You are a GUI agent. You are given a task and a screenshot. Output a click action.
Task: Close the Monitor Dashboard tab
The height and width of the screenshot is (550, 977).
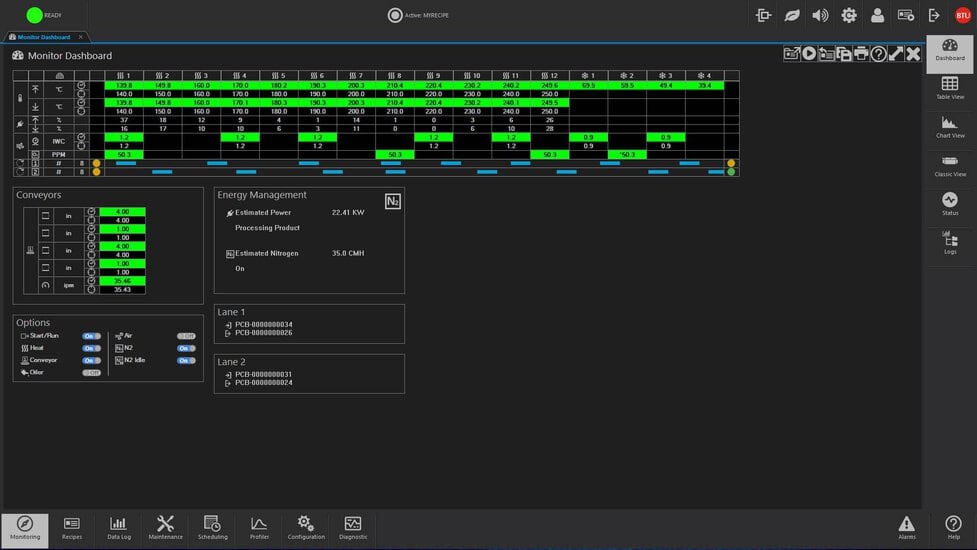click(x=81, y=37)
